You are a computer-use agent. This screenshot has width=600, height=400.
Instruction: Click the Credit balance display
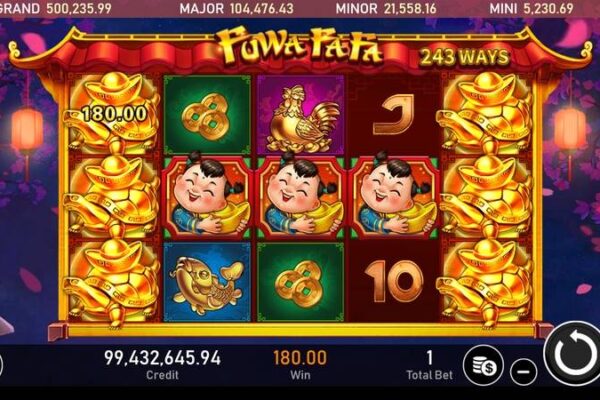163,363
